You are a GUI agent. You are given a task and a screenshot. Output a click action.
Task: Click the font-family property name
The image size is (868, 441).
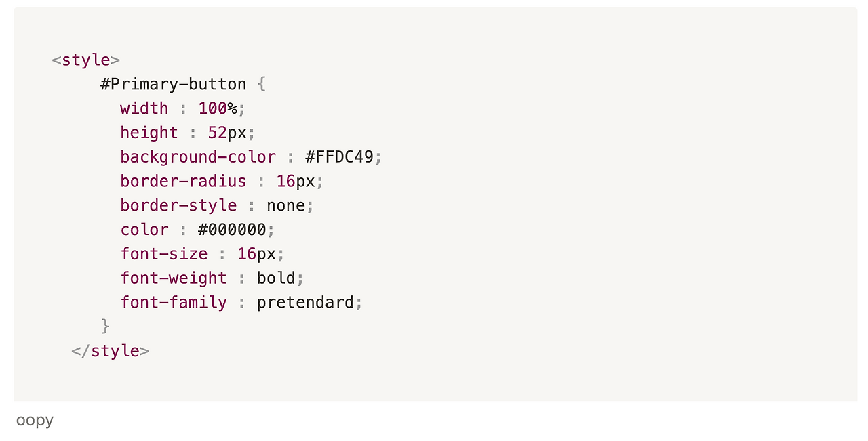pyautogui.click(x=174, y=302)
